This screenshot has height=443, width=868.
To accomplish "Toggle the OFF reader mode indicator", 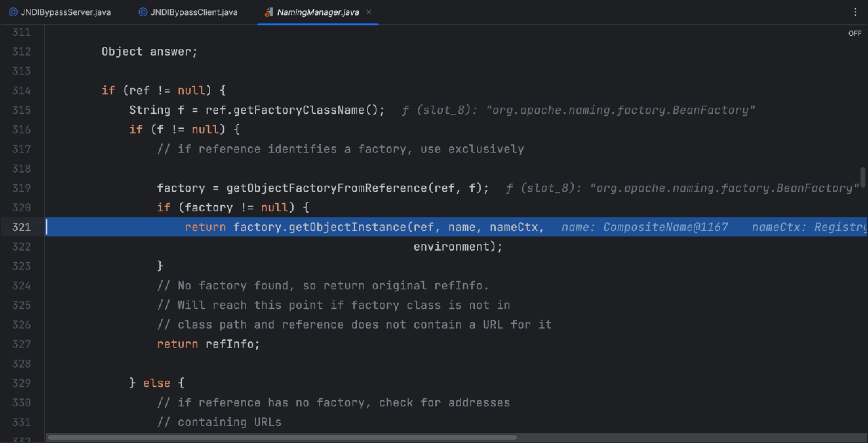I will click(x=854, y=33).
